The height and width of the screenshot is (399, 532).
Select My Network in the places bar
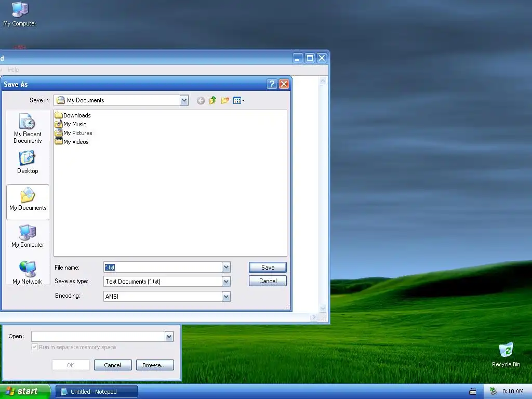[x=27, y=272]
